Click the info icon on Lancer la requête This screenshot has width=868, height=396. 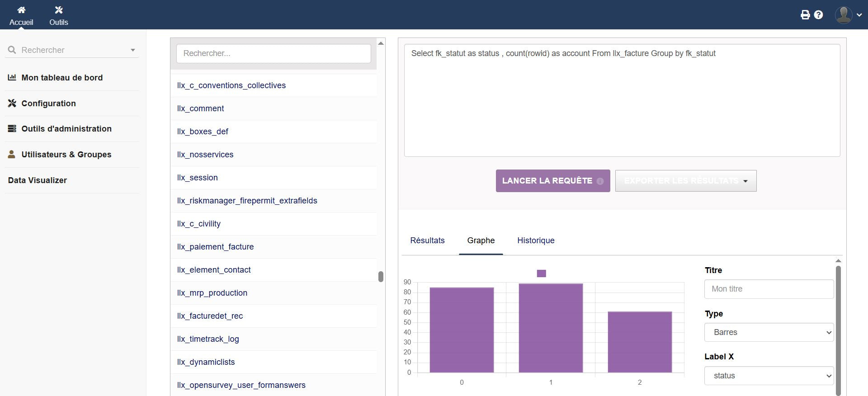click(x=600, y=181)
